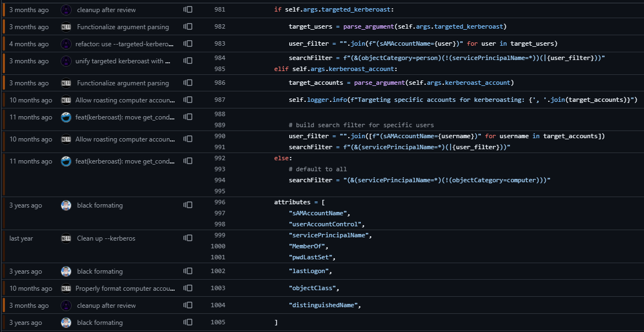Screen dimensions: 644x332
Task: Open 'Functionalize argument parsing' commit at line 986
Action: tap(123, 83)
